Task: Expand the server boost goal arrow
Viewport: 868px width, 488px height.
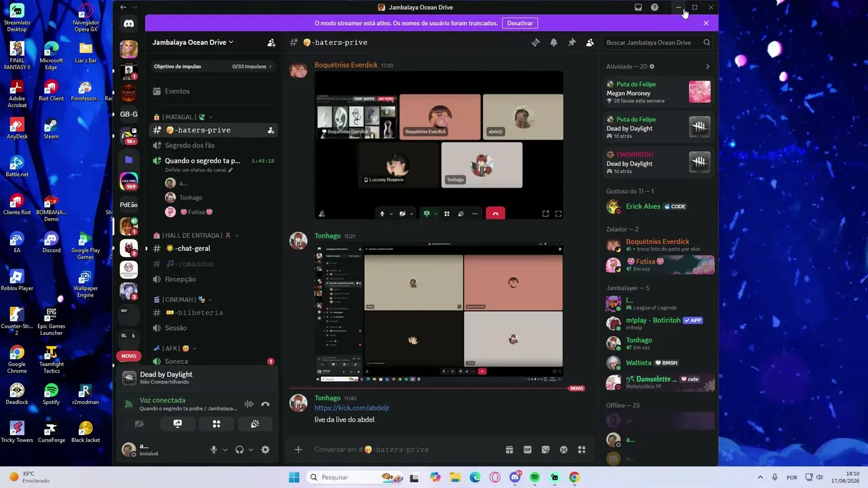Action: click(270, 66)
